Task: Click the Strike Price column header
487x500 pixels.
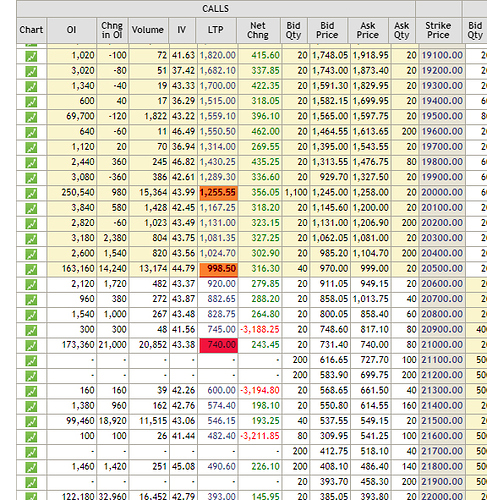Action: [438, 30]
